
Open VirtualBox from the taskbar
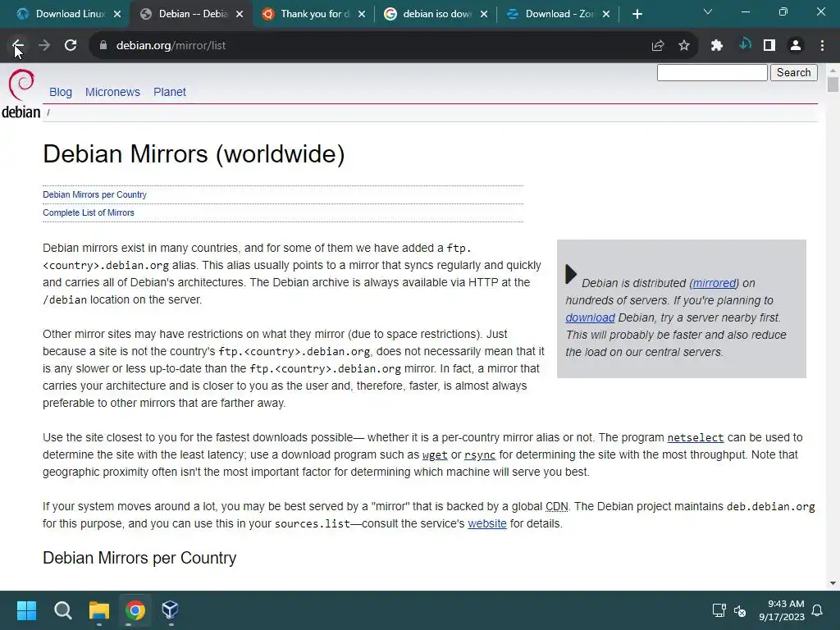(x=171, y=610)
